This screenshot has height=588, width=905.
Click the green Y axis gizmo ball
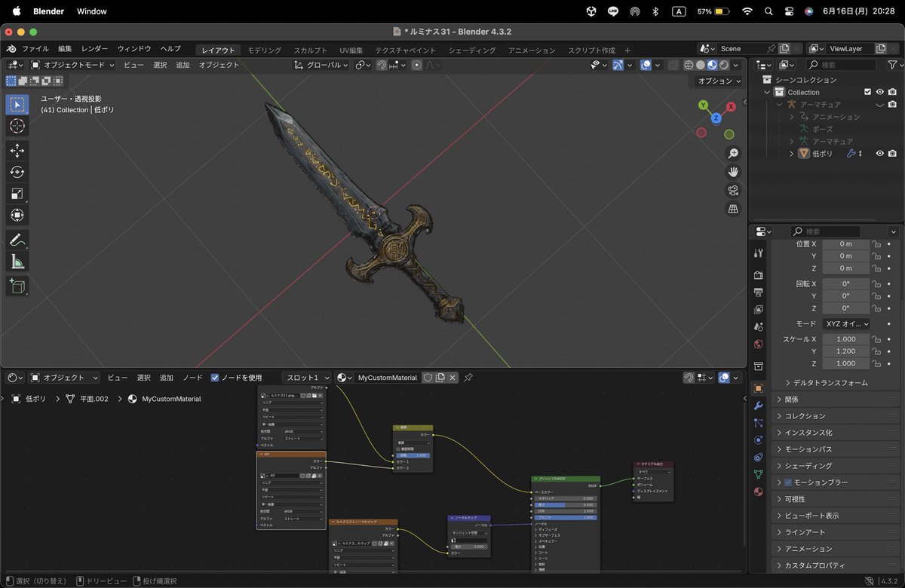[703, 105]
